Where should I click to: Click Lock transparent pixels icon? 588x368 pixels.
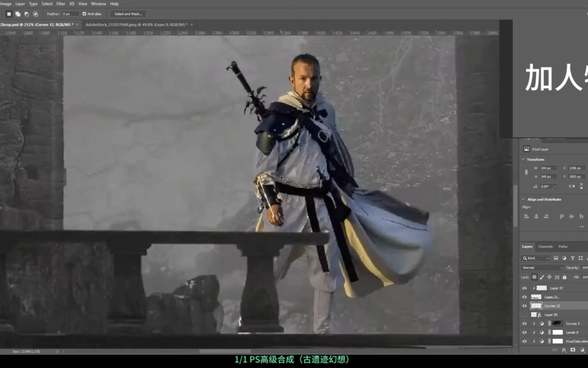[x=534, y=277]
